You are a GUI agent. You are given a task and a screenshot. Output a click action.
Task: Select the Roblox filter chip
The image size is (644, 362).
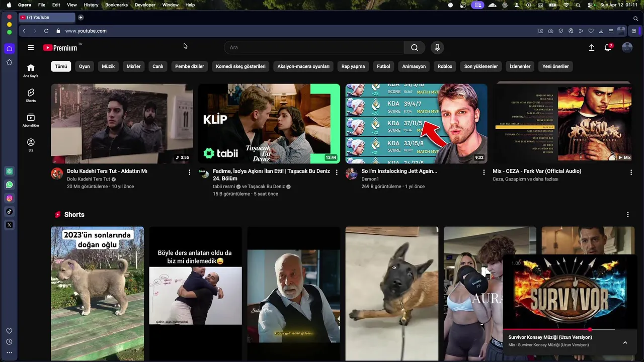tap(445, 66)
